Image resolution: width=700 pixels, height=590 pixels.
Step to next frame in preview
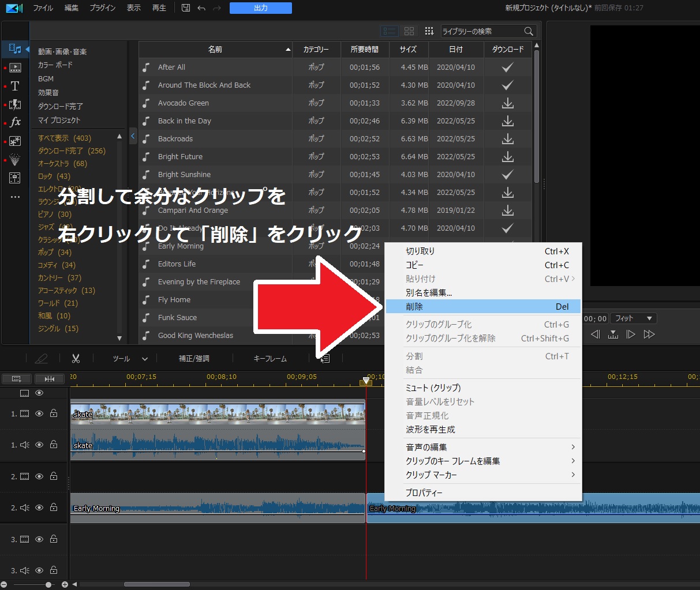[x=631, y=335]
